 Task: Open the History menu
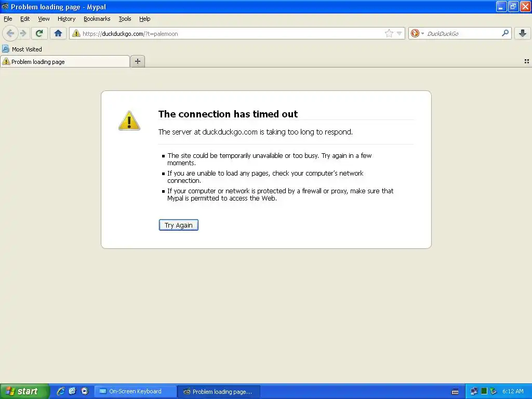pos(66,19)
